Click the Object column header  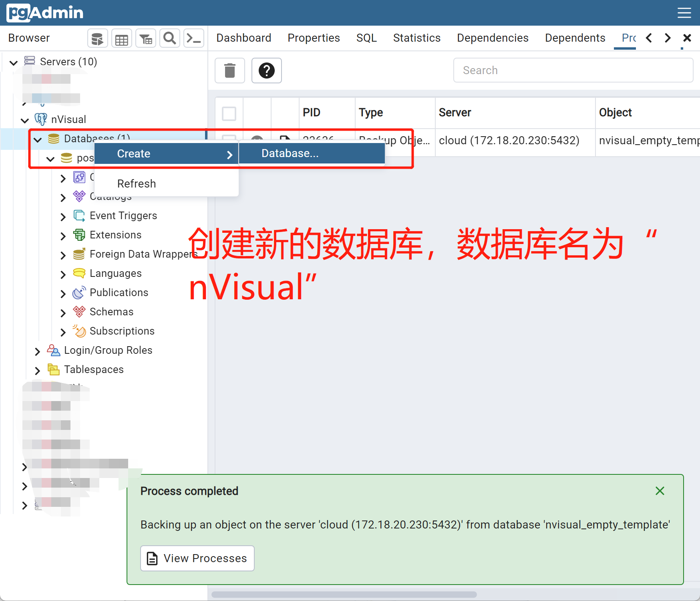point(648,113)
